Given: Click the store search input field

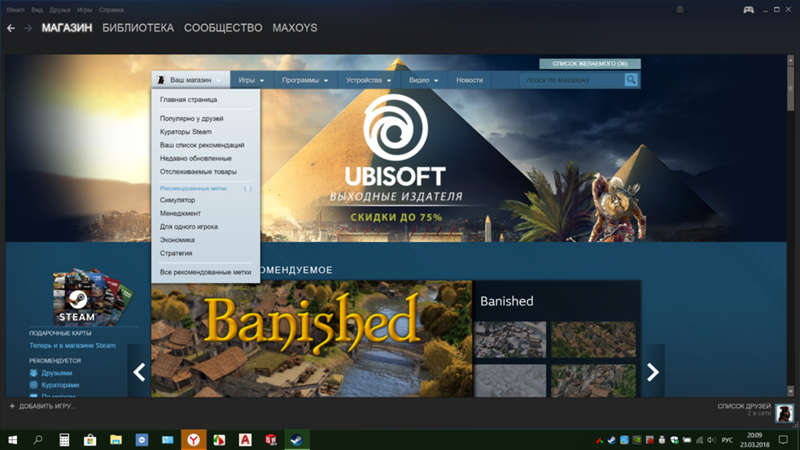Looking at the screenshot, I should (572, 80).
